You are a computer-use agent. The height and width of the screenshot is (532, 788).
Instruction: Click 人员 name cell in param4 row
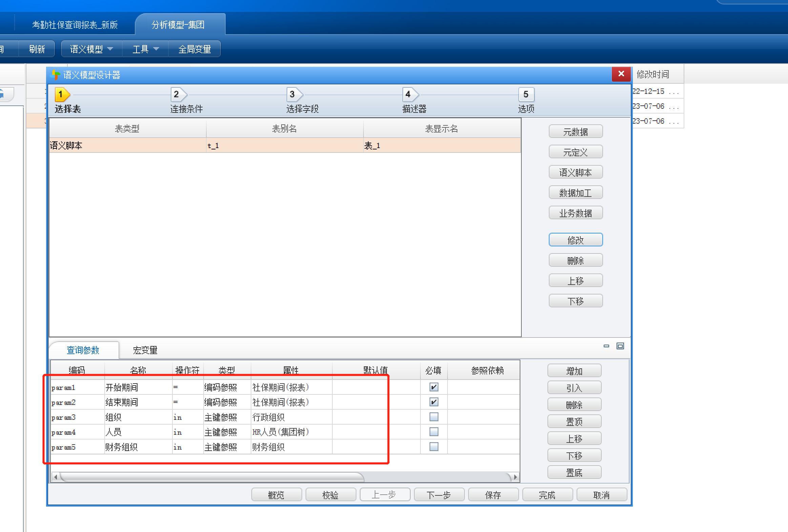pyautogui.click(x=138, y=432)
